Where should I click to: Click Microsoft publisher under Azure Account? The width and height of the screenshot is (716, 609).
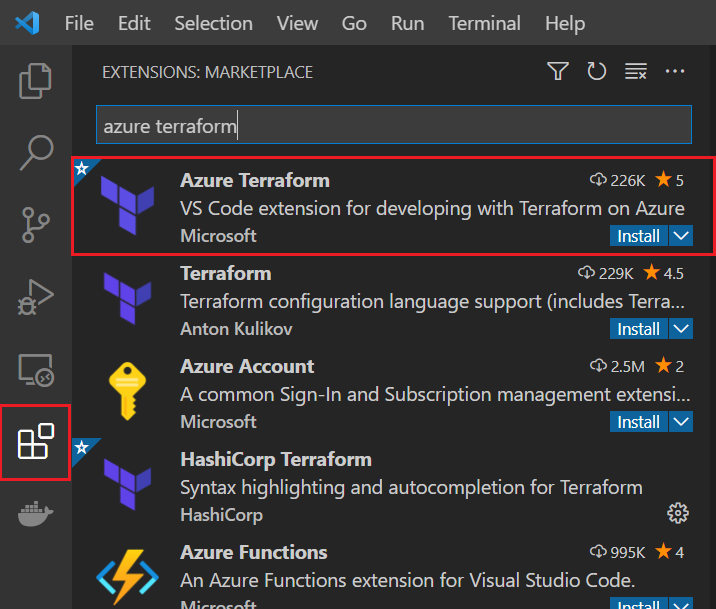tap(218, 421)
